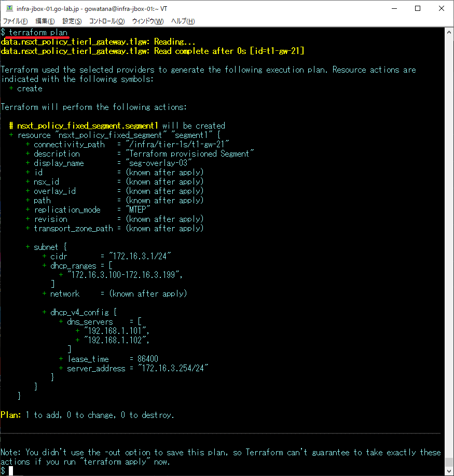Screen dimensions: 454x476
Task: Click the 'Read complete after 0s' line
Action: click(x=153, y=51)
